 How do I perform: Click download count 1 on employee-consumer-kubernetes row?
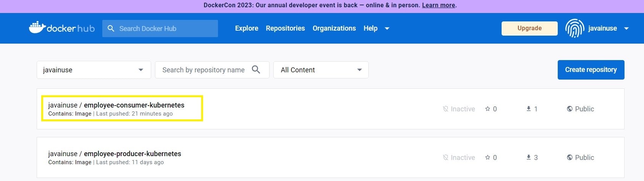[536, 109]
